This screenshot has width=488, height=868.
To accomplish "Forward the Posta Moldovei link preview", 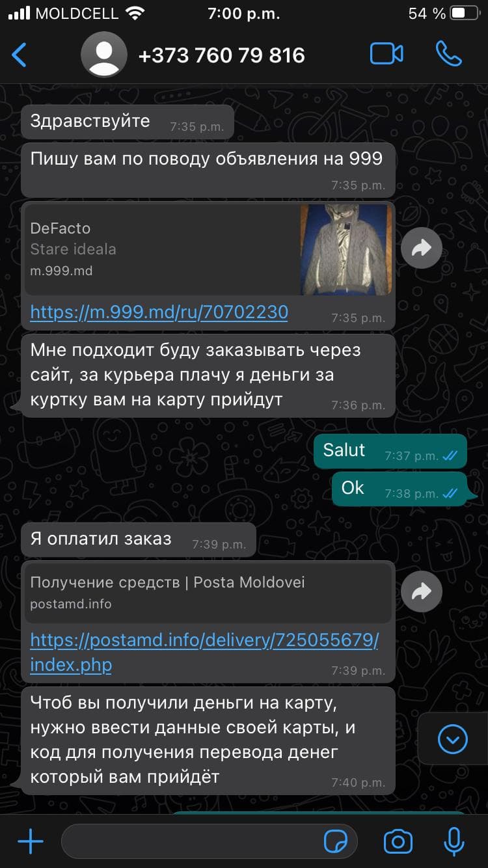I will coord(422,591).
